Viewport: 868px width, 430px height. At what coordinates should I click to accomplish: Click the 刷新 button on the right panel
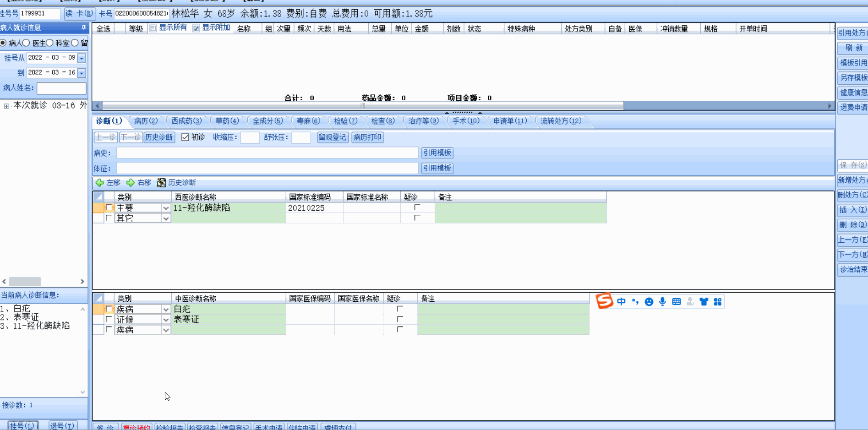[853, 48]
